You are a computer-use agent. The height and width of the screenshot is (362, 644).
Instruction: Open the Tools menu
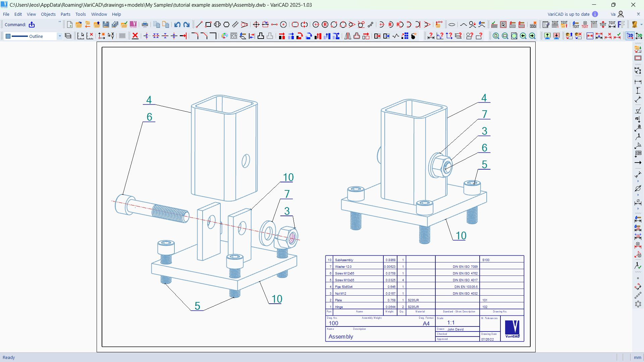(x=80, y=14)
